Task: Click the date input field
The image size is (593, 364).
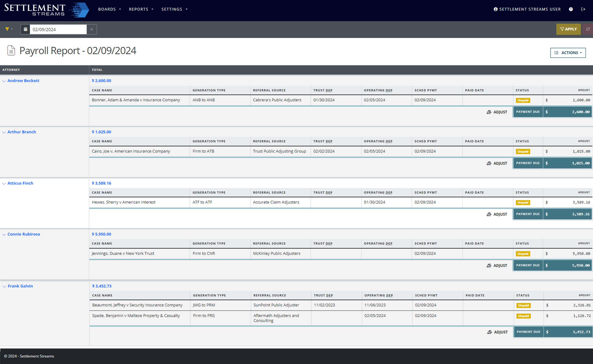Action: pos(58,29)
